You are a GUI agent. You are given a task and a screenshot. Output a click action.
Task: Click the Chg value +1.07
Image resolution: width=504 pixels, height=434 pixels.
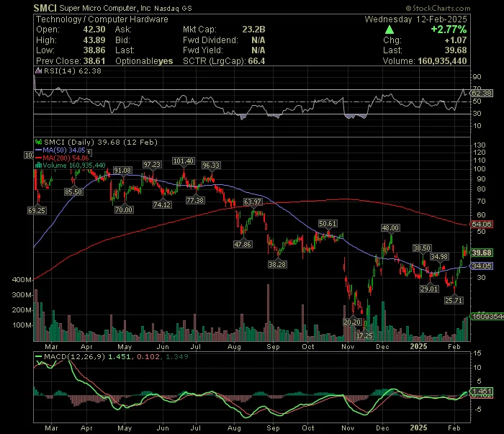click(x=456, y=40)
